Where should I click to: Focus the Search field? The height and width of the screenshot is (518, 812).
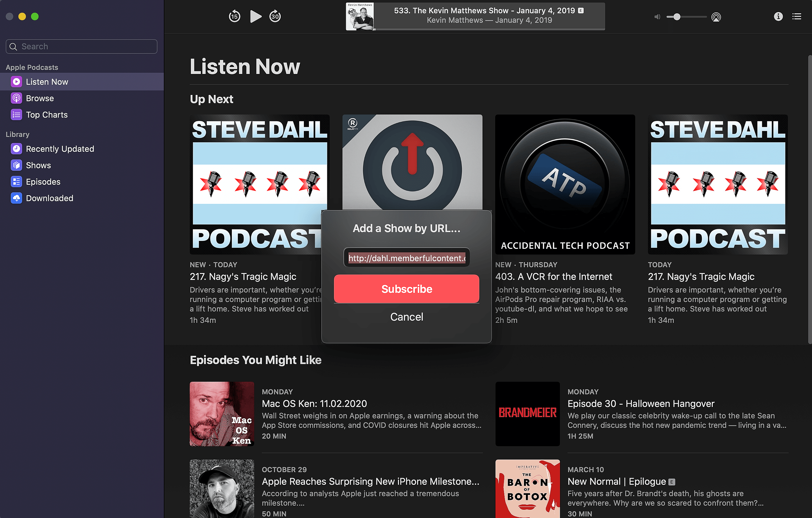click(82, 47)
